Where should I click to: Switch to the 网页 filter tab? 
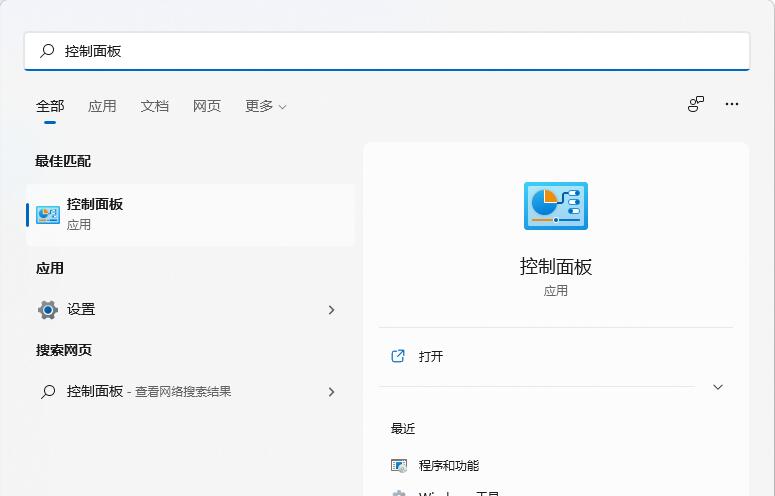207,106
